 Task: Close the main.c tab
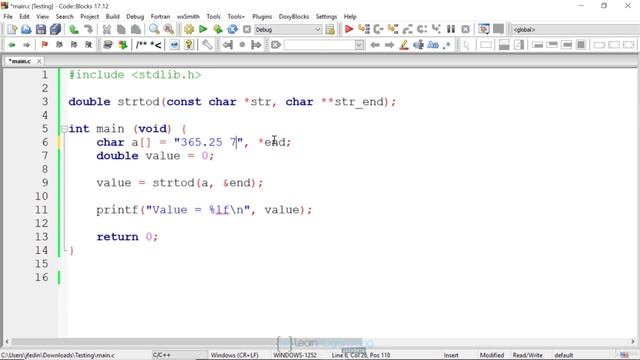[x=39, y=61]
